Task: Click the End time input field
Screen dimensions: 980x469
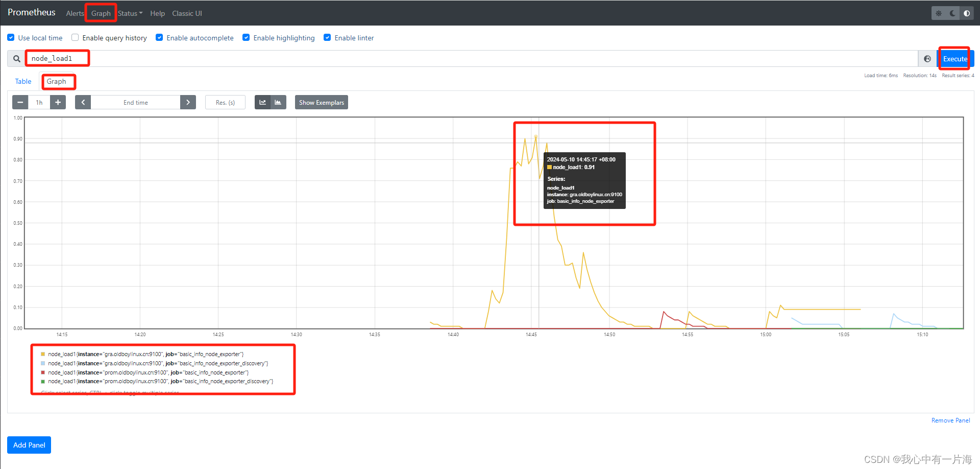Action: pos(136,102)
